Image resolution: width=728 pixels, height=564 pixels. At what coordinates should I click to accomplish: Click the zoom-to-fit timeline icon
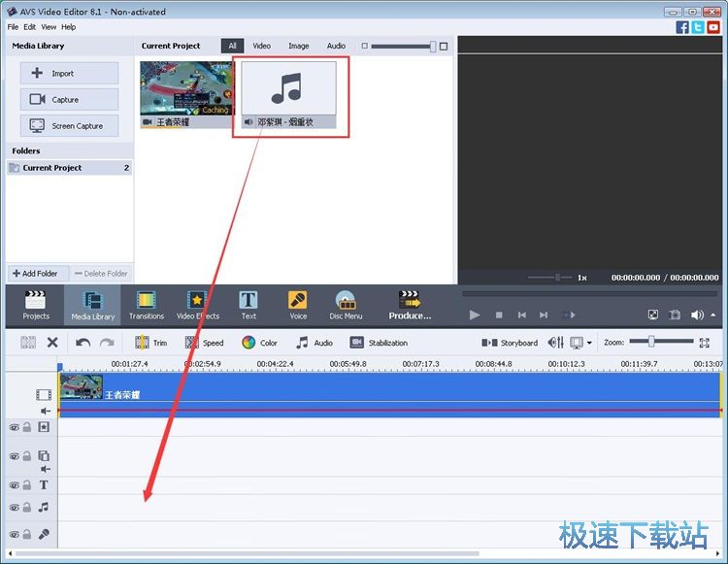click(x=705, y=343)
